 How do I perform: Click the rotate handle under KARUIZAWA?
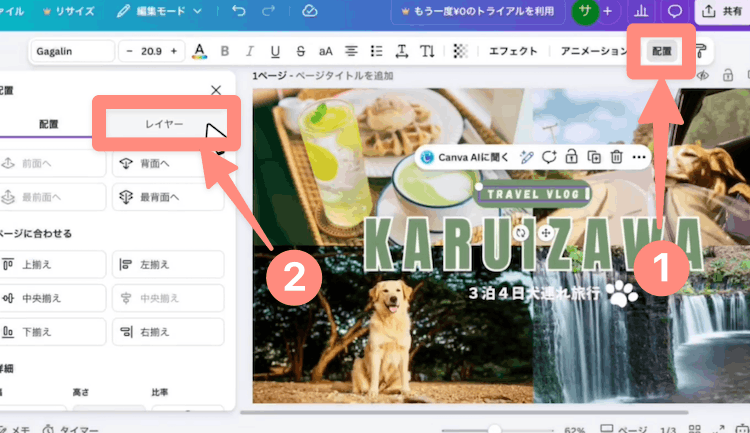tap(521, 233)
